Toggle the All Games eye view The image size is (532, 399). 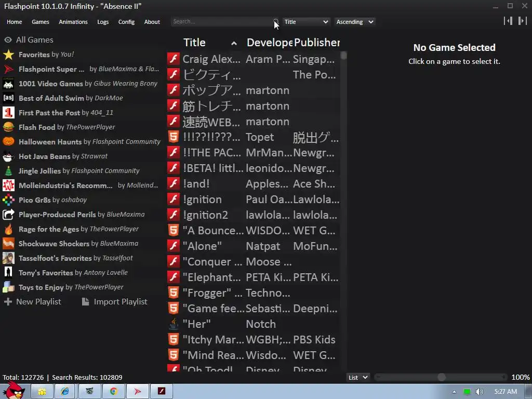[x=8, y=40]
